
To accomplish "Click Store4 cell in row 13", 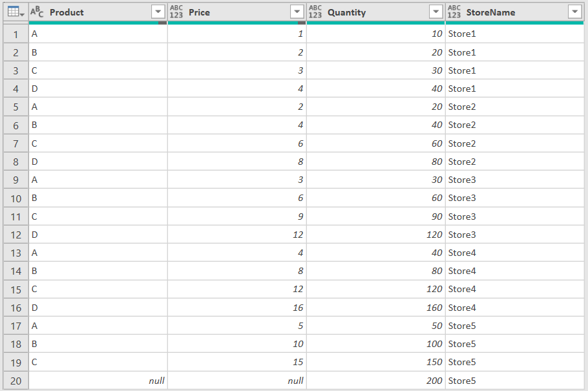I will pos(514,253).
